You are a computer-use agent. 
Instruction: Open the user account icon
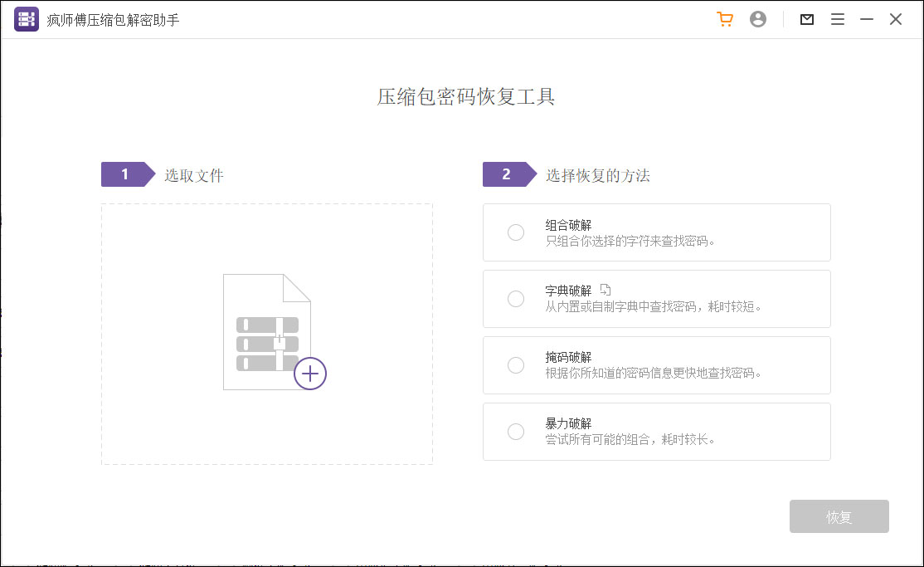click(x=757, y=18)
